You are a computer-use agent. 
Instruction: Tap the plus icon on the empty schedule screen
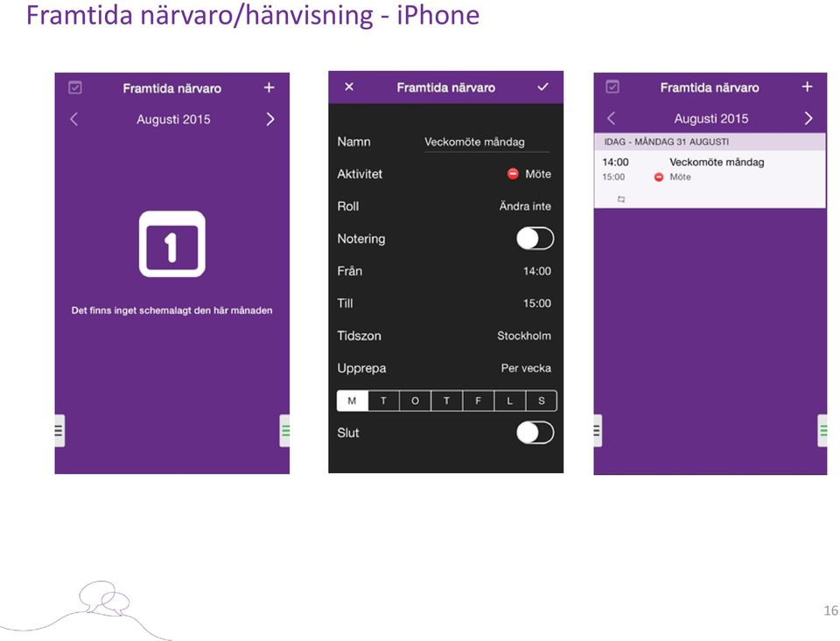269,87
